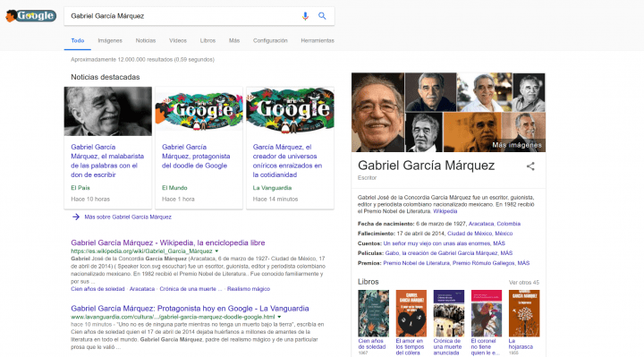Click Más imágenes overlay
The width and height of the screenshot is (644, 357).
point(517,145)
